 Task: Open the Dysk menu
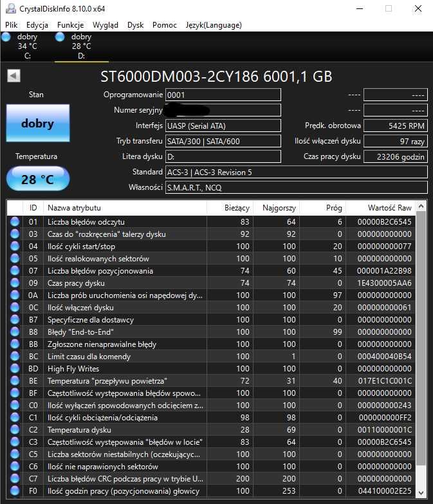(135, 25)
